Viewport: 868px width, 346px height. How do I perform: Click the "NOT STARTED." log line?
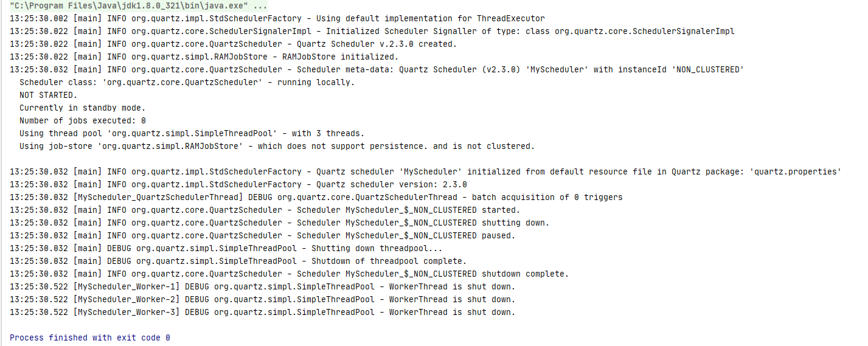49,95
